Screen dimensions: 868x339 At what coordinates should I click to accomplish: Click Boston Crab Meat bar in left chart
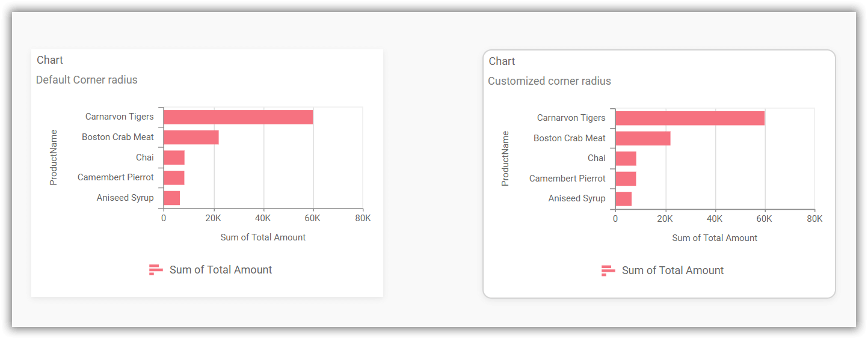(191, 137)
